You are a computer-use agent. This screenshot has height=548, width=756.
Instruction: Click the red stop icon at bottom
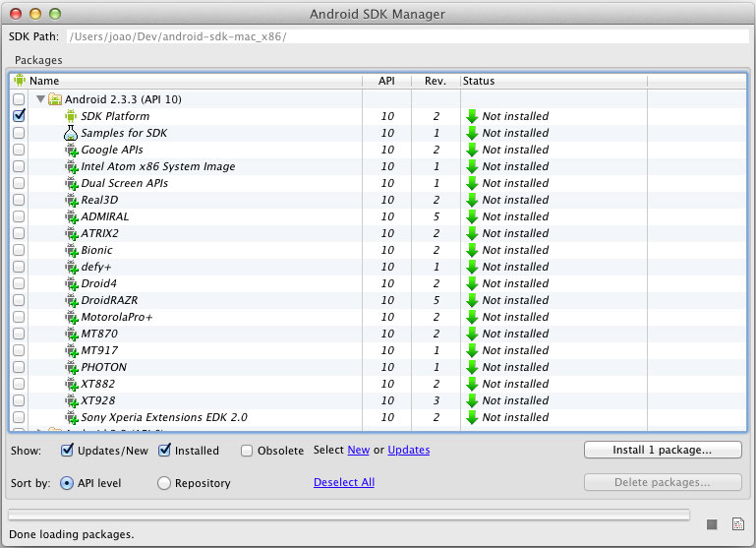pyautogui.click(x=713, y=524)
